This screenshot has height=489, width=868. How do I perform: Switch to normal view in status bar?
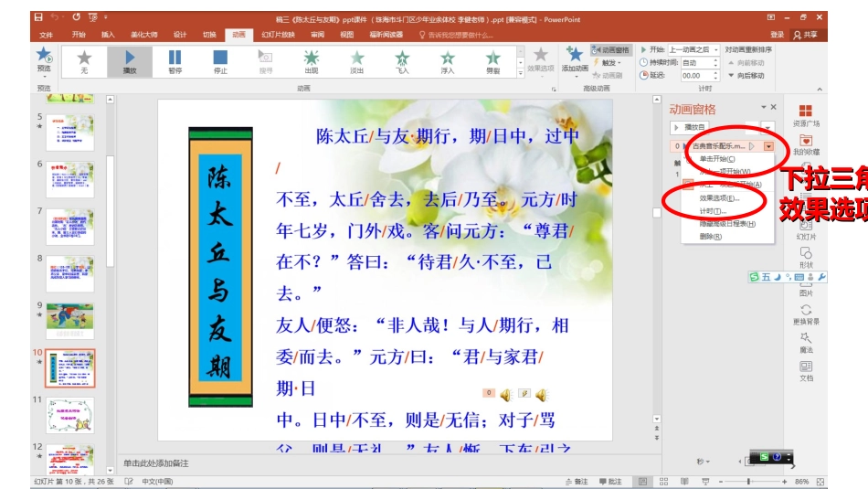(642, 482)
